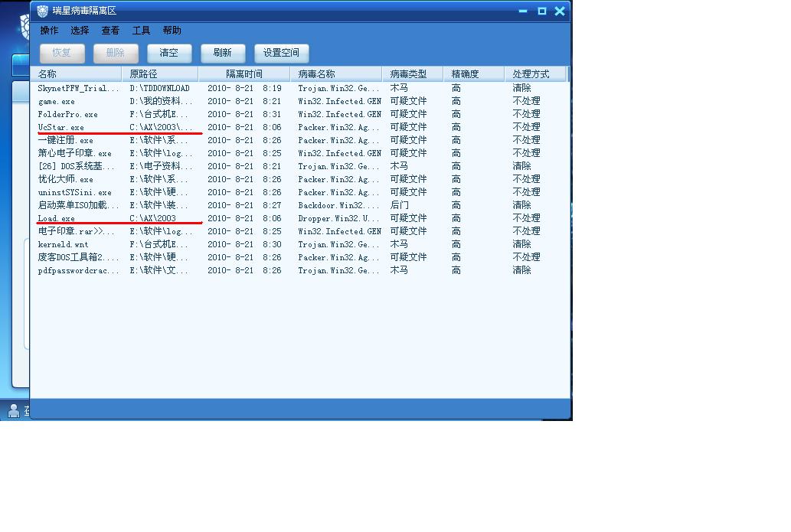Click 清除 action in pdfpasswordcrac row

click(x=521, y=271)
